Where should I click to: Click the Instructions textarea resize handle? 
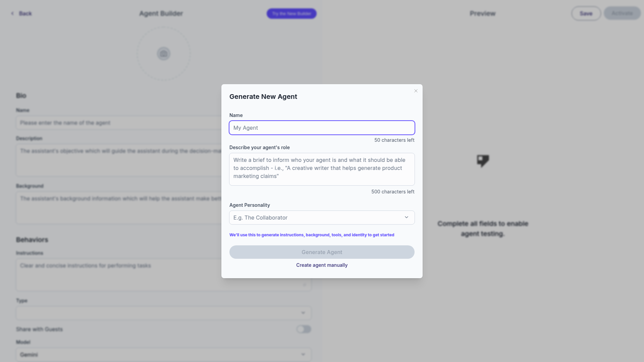point(305,284)
